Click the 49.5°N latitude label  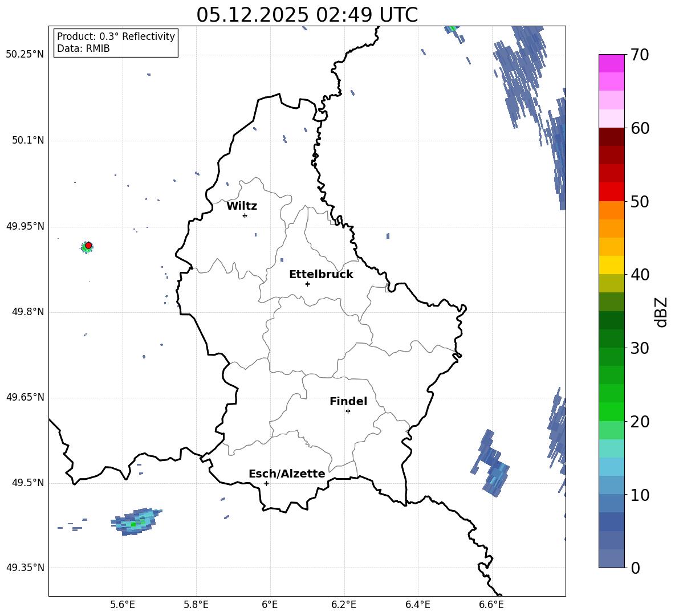tap(27, 483)
